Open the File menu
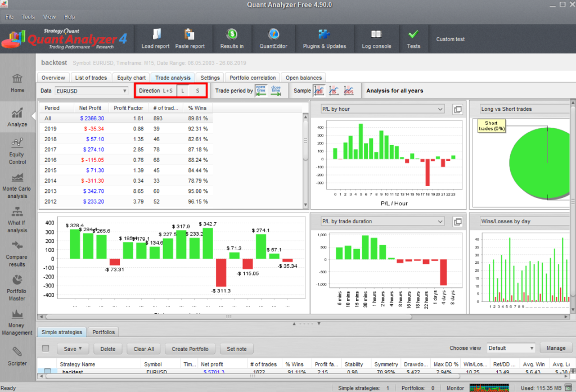The height and width of the screenshot is (392, 576). click(10, 17)
